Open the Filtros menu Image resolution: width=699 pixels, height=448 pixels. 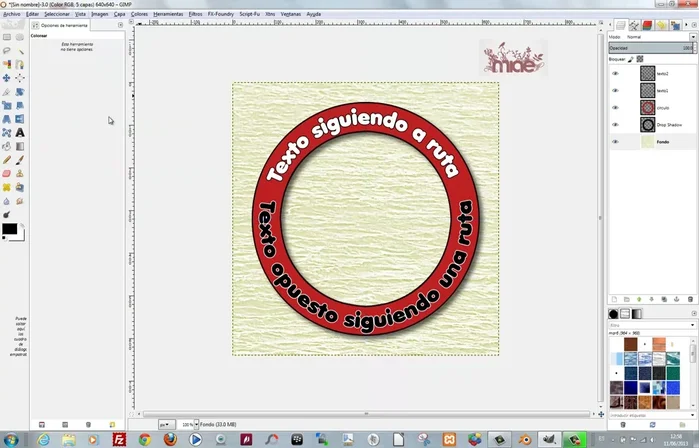195,15
